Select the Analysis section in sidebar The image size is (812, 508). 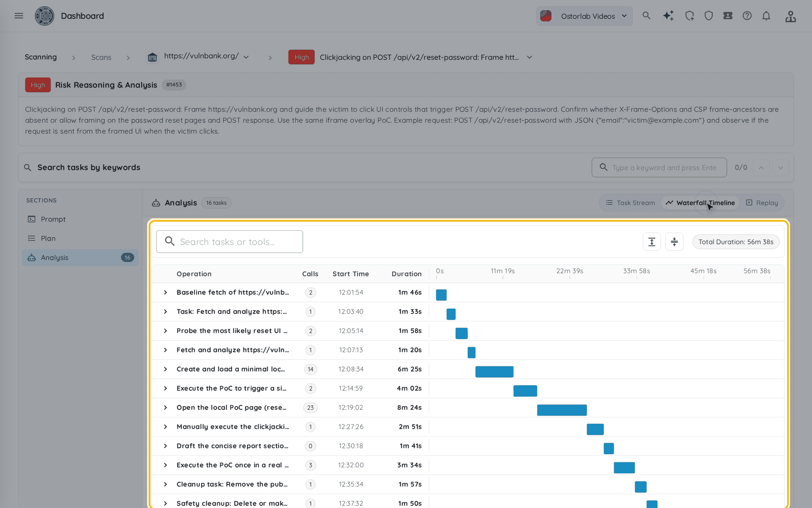click(x=80, y=257)
